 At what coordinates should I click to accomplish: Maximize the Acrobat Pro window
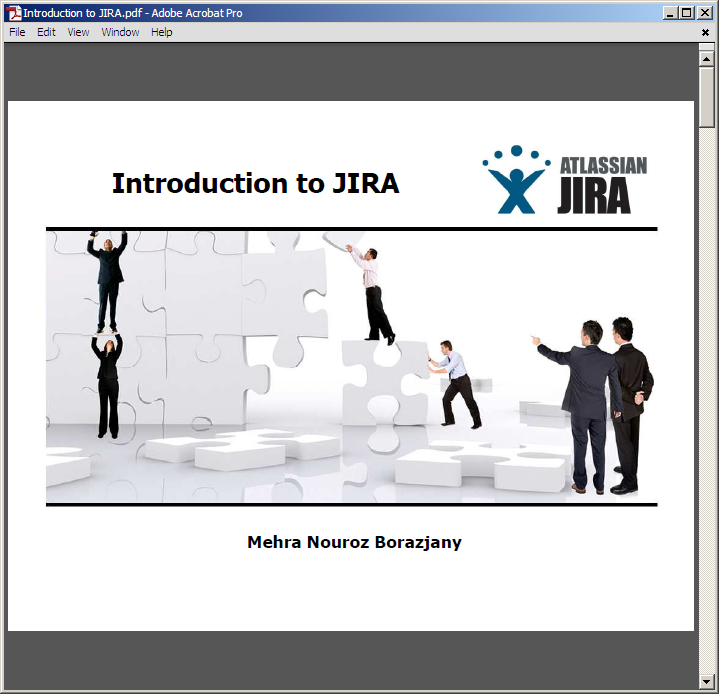(686, 13)
